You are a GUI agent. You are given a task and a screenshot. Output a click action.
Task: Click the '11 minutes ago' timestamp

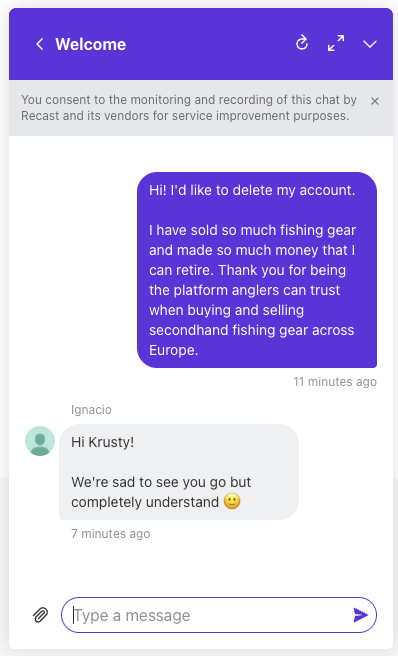click(x=335, y=382)
